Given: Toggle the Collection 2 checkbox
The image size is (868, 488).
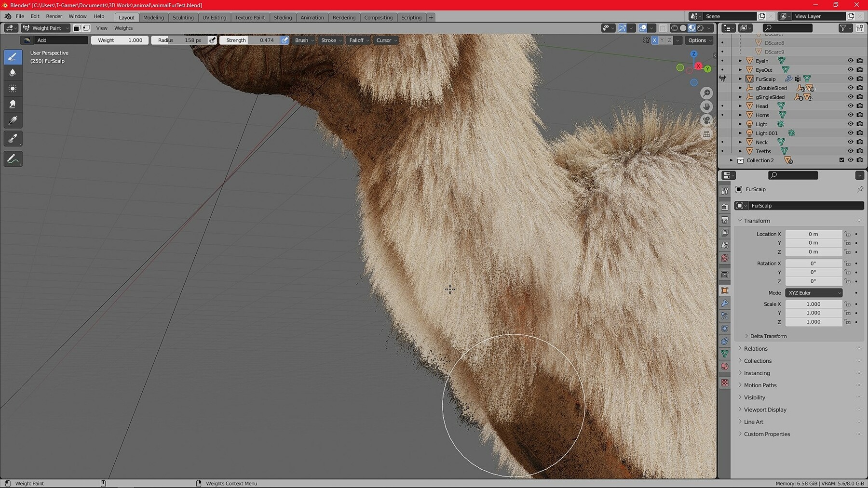Looking at the screenshot, I should tap(841, 160).
